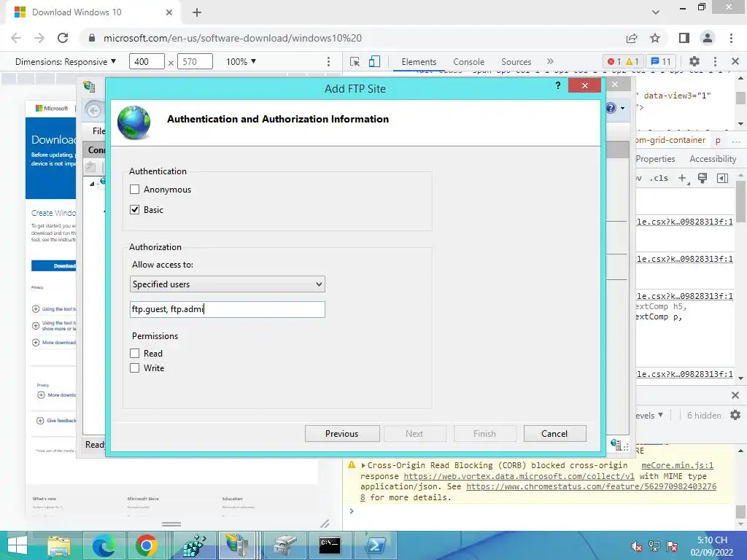Screen dimensions: 747x560
Task: Click the Previous button in wizard
Action: [x=342, y=434]
